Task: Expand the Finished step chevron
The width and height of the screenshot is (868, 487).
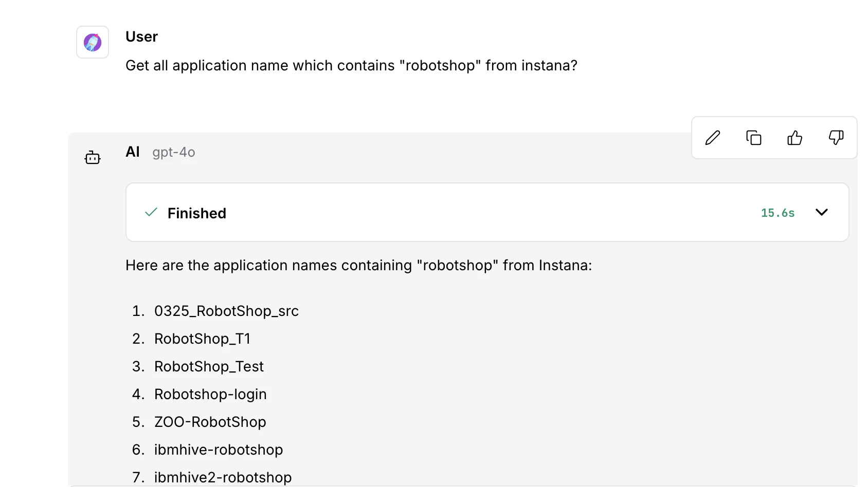Action: 822,212
